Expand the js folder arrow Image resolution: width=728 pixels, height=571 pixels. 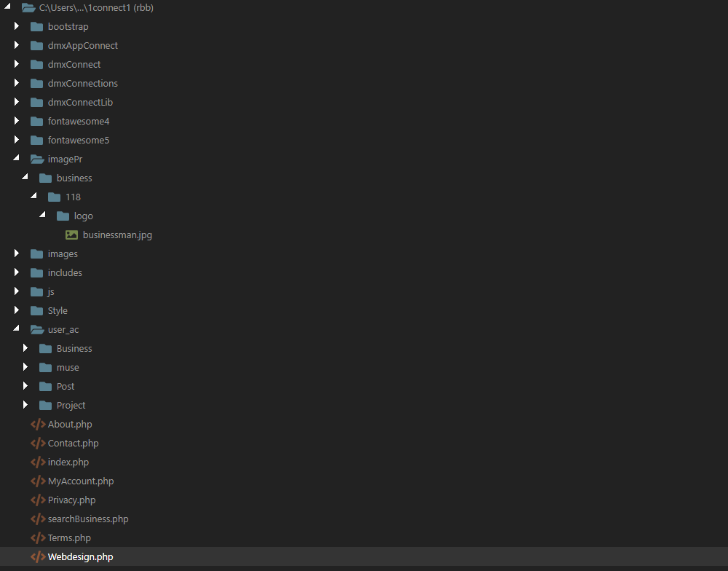point(17,291)
